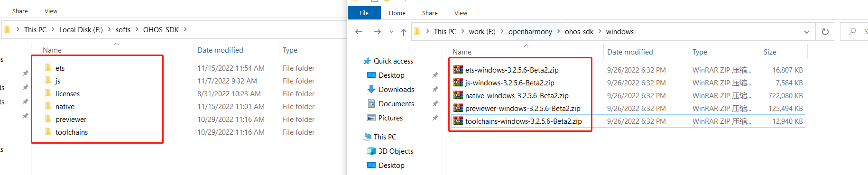This screenshot has height=175, width=868.
Task: Open Share tab in left OHOS_SDK window
Action: point(20,11)
